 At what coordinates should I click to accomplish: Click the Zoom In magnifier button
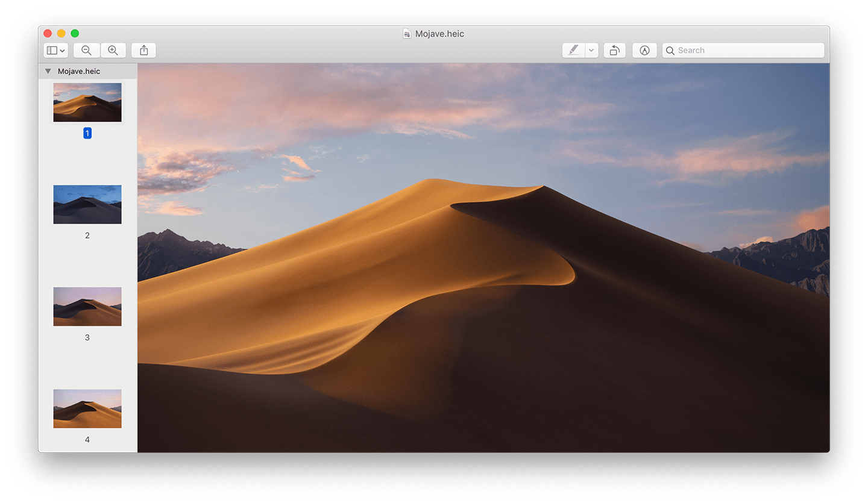(x=113, y=51)
